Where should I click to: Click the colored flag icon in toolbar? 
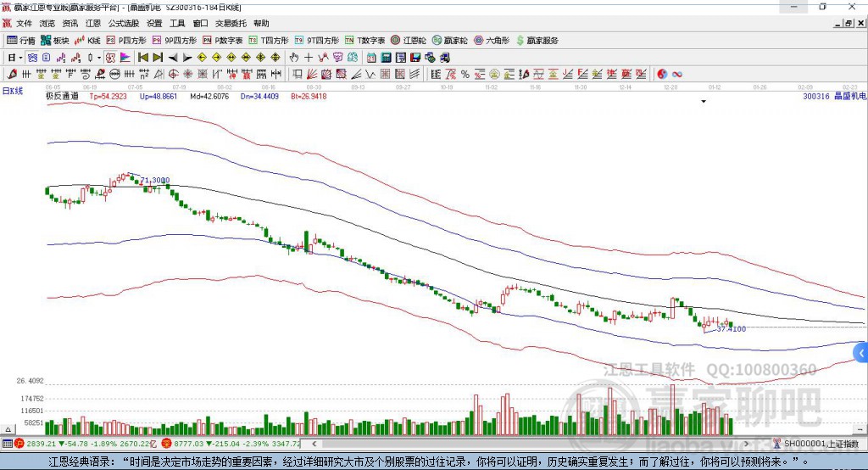[x=125, y=58]
